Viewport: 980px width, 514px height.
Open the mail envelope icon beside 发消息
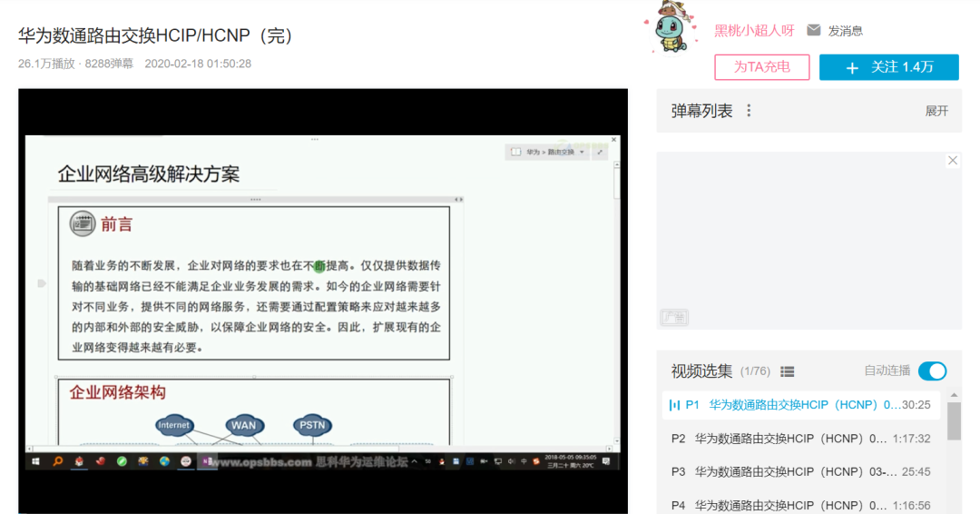pos(813,30)
